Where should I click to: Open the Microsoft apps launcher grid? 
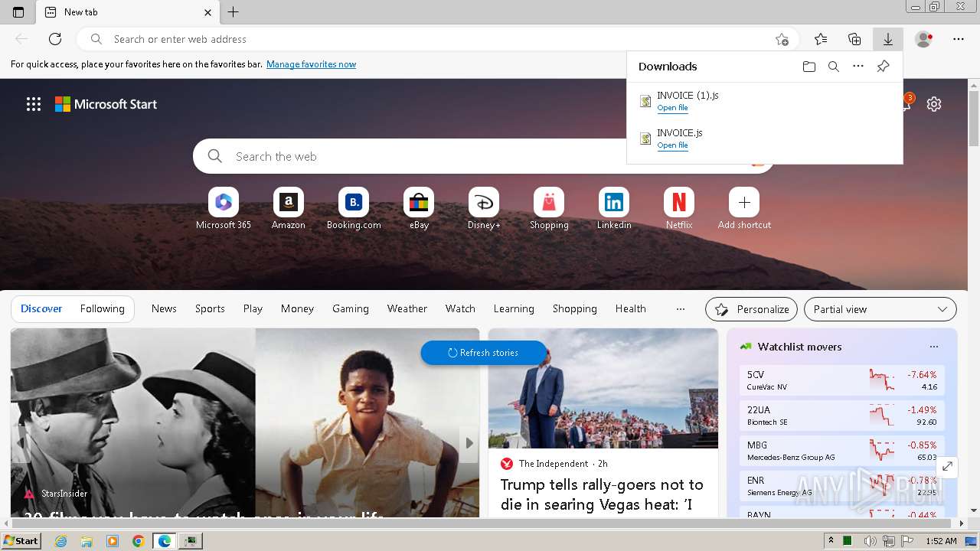coord(34,104)
